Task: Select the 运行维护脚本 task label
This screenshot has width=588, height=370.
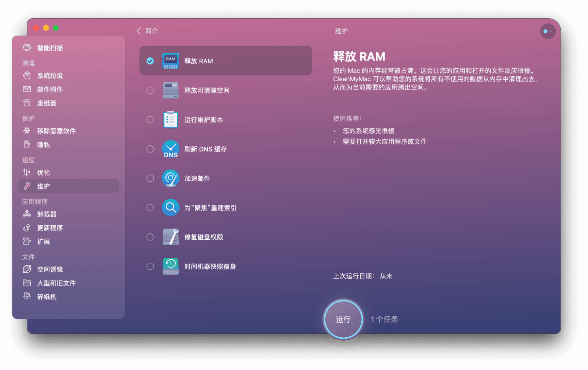Action: click(x=204, y=120)
